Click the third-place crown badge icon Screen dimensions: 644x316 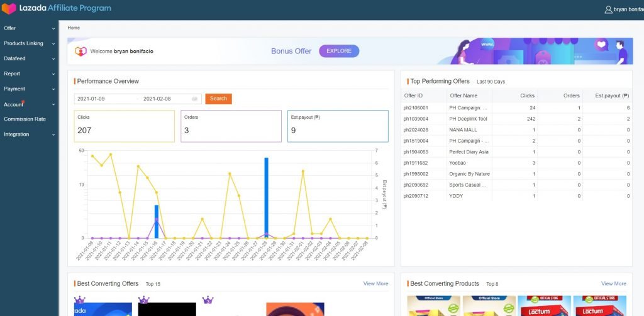click(208, 300)
